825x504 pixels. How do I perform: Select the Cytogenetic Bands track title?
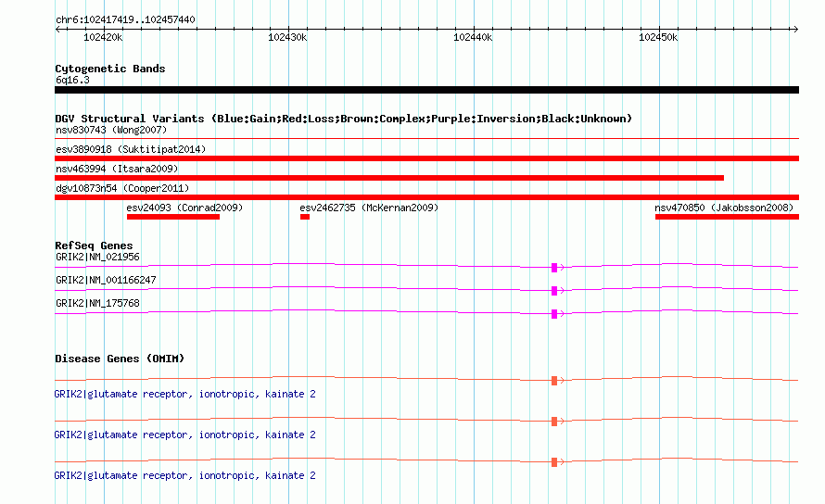(110, 69)
